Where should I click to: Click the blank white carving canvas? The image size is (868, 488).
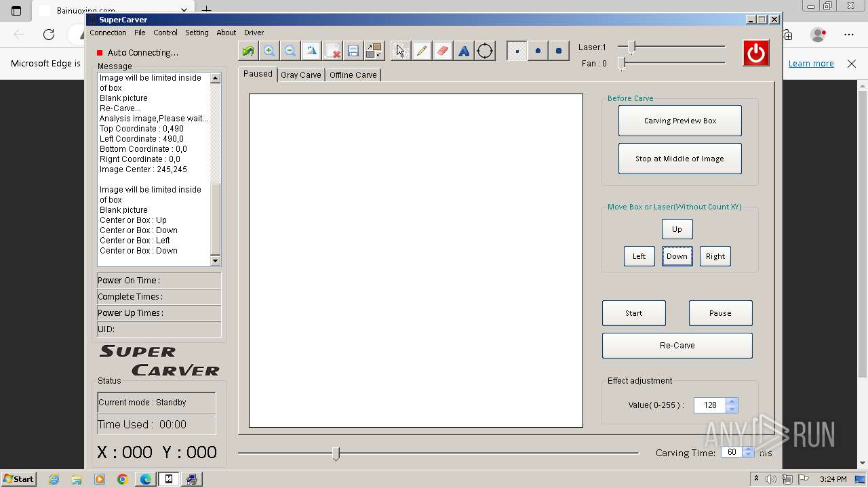click(x=416, y=261)
